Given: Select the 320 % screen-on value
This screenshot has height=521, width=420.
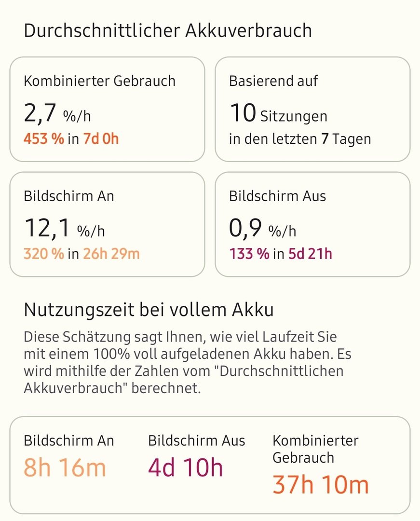Looking at the screenshot, I should click(44, 254).
